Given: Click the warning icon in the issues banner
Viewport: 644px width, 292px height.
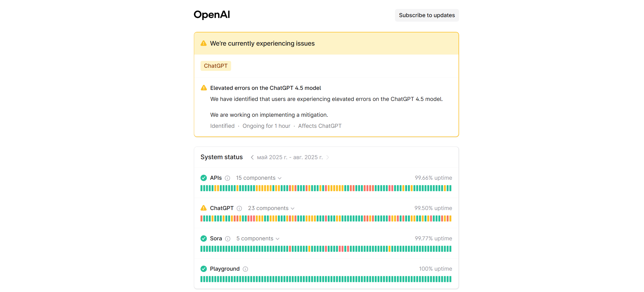Looking at the screenshot, I should [203, 43].
